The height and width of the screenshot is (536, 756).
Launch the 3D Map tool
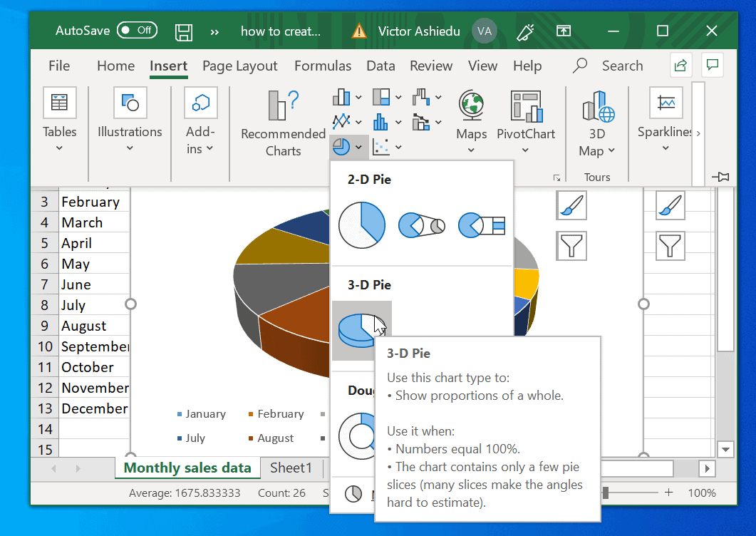click(x=596, y=114)
